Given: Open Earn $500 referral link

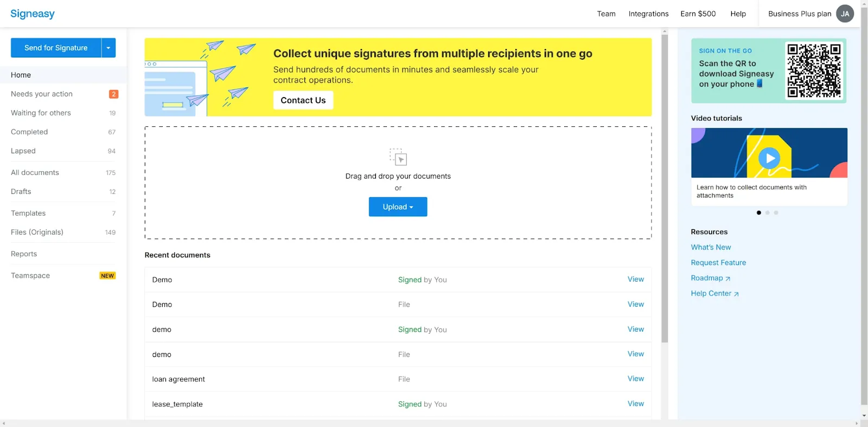Looking at the screenshot, I should (698, 14).
